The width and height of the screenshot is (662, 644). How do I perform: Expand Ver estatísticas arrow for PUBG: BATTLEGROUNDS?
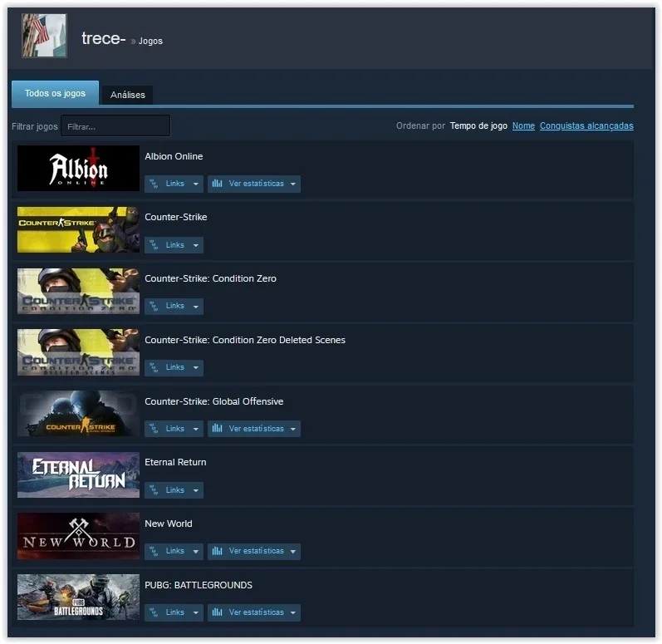(293, 612)
